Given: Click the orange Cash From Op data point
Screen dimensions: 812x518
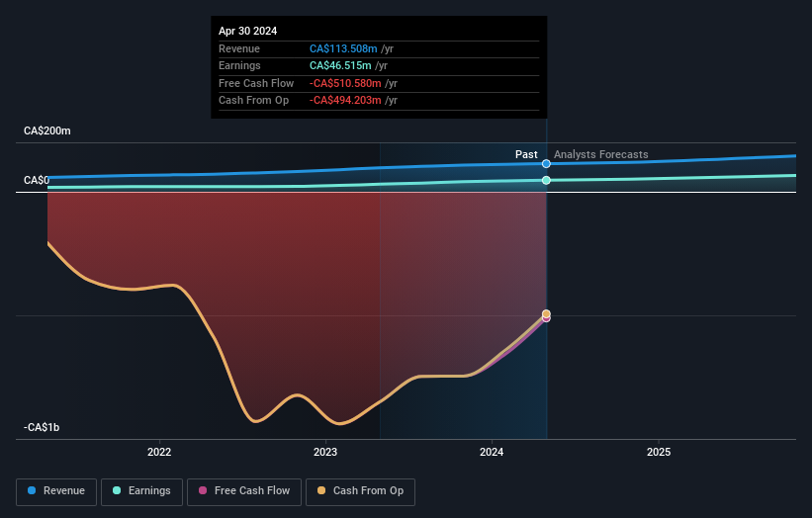Looking at the screenshot, I should [546, 313].
